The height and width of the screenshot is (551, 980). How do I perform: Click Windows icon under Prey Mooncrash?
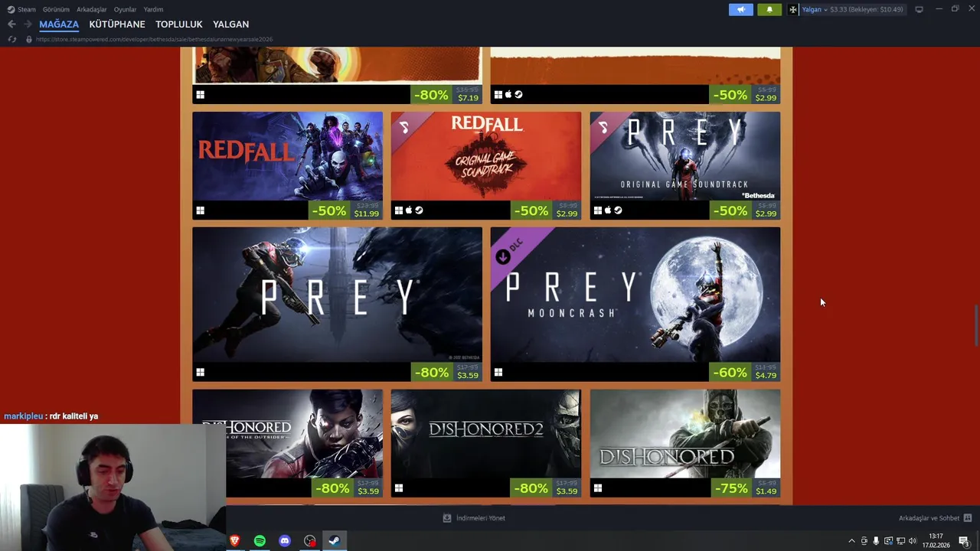tap(498, 372)
